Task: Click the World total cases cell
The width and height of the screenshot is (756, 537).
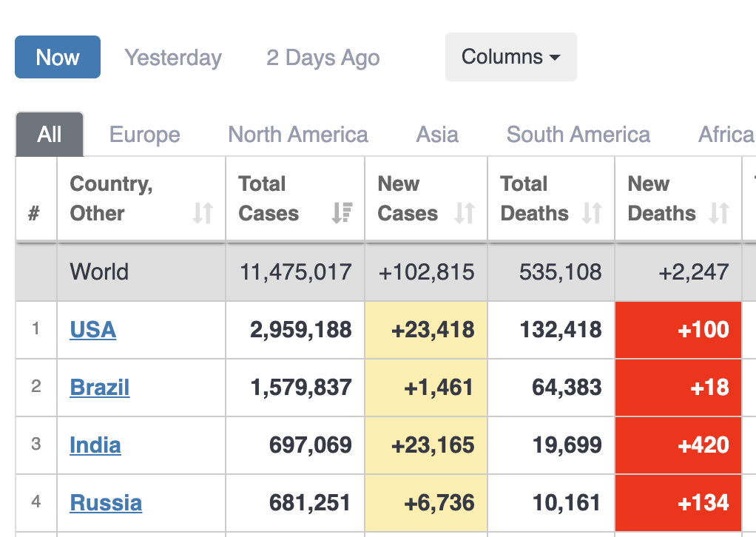Action: (296, 272)
